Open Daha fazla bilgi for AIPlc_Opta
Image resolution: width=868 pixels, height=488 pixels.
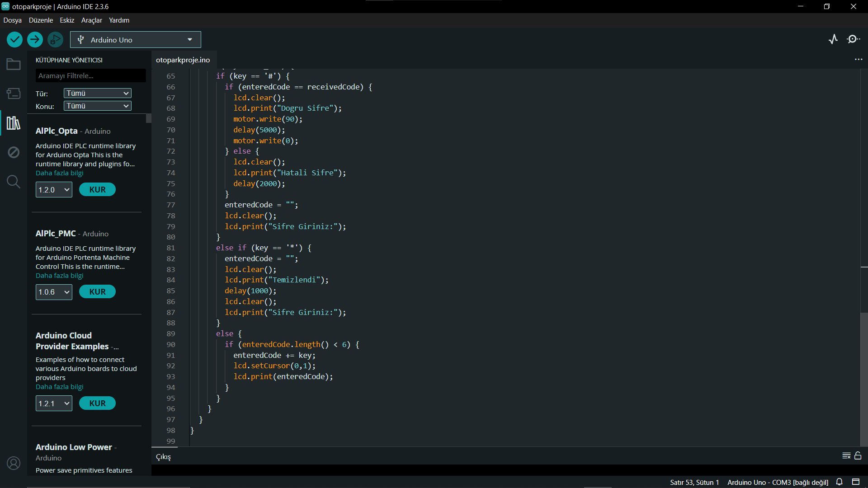click(x=59, y=173)
